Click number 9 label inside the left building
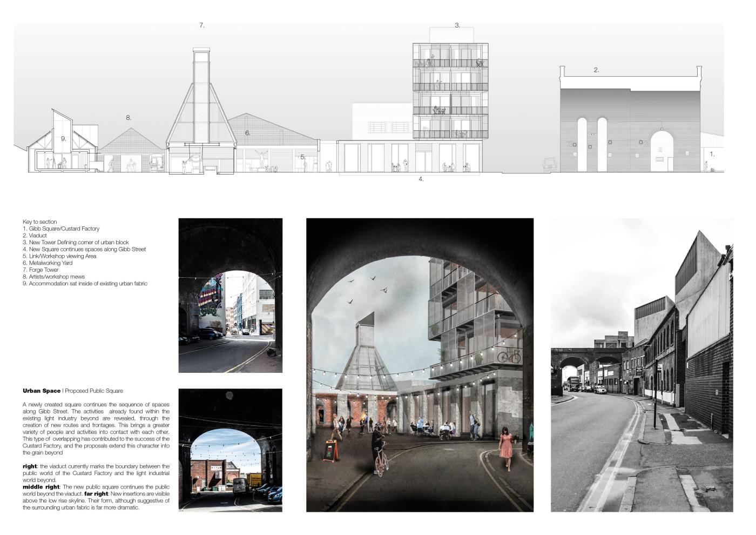 point(63,139)
